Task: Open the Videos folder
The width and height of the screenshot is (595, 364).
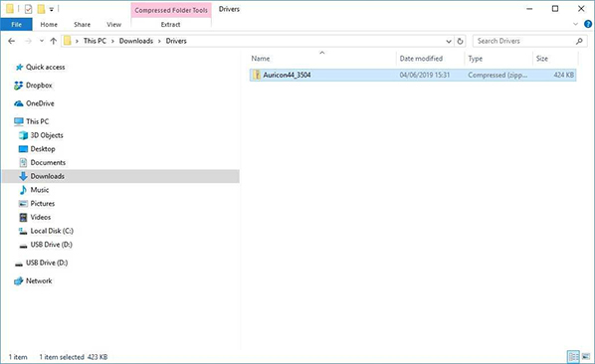Action: 40,217
